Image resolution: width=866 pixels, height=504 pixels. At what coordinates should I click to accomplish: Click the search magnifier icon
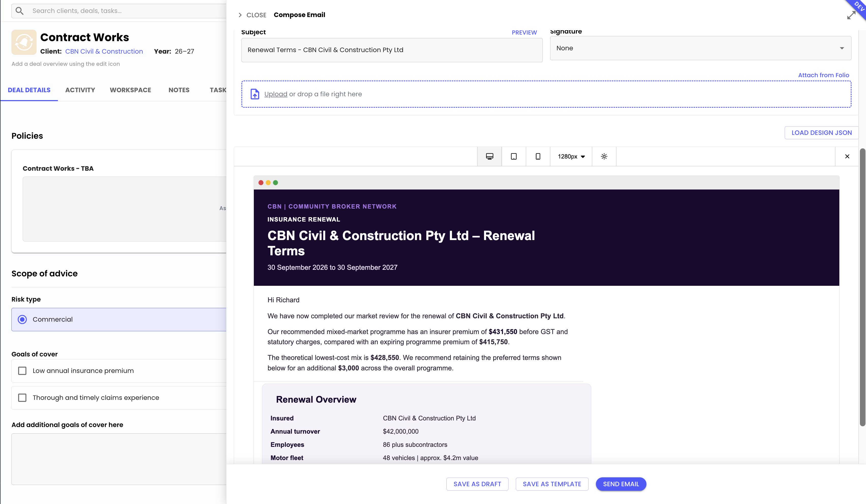pos(20,11)
